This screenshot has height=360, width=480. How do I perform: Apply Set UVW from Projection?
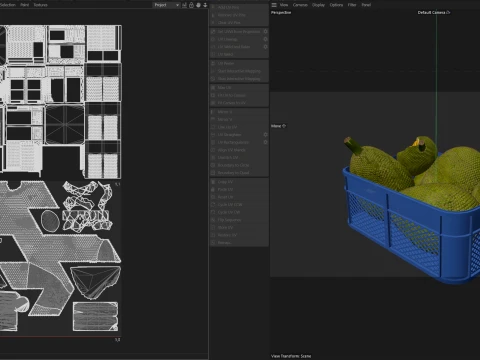click(x=236, y=31)
